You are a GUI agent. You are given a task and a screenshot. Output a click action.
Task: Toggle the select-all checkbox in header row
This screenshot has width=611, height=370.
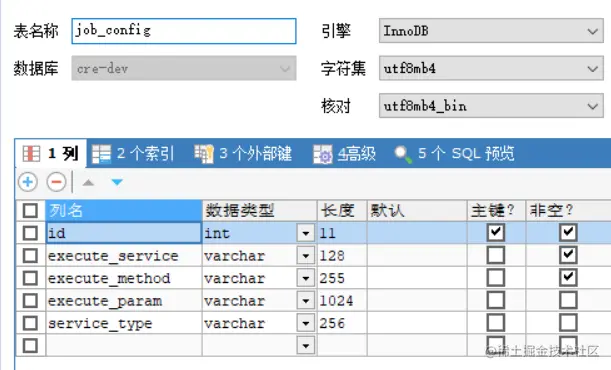tap(30, 211)
